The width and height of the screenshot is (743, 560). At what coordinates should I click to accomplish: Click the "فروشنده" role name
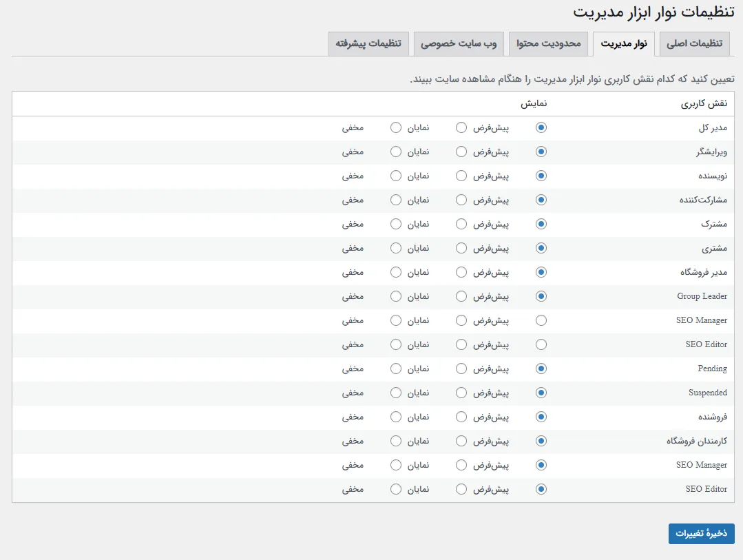click(712, 417)
